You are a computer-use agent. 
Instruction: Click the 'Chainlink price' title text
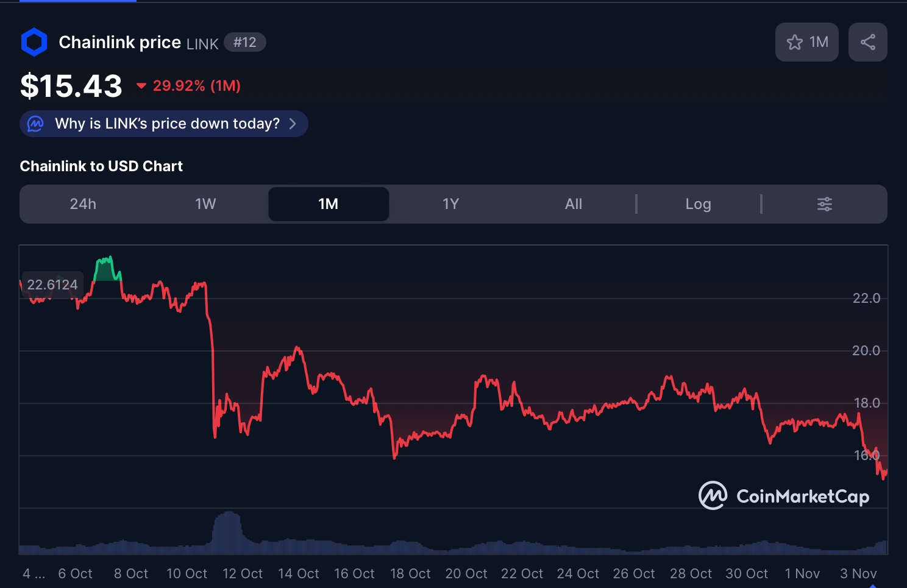click(x=120, y=42)
